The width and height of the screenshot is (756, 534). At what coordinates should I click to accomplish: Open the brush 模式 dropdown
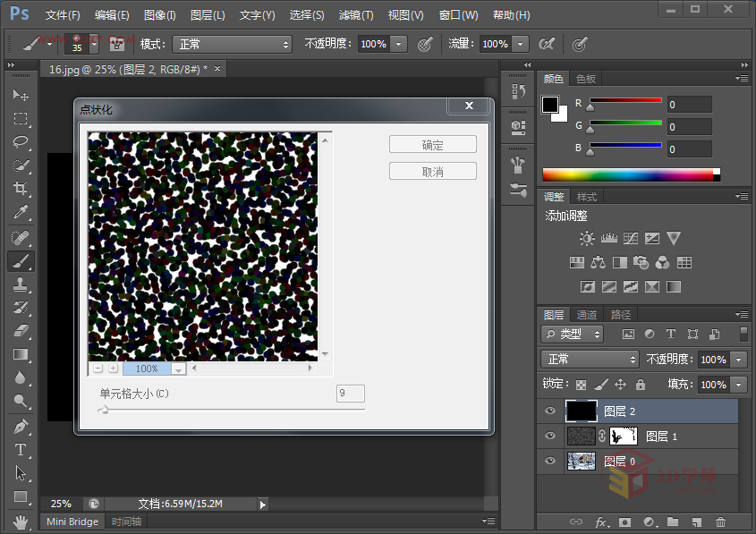point(234,44)
